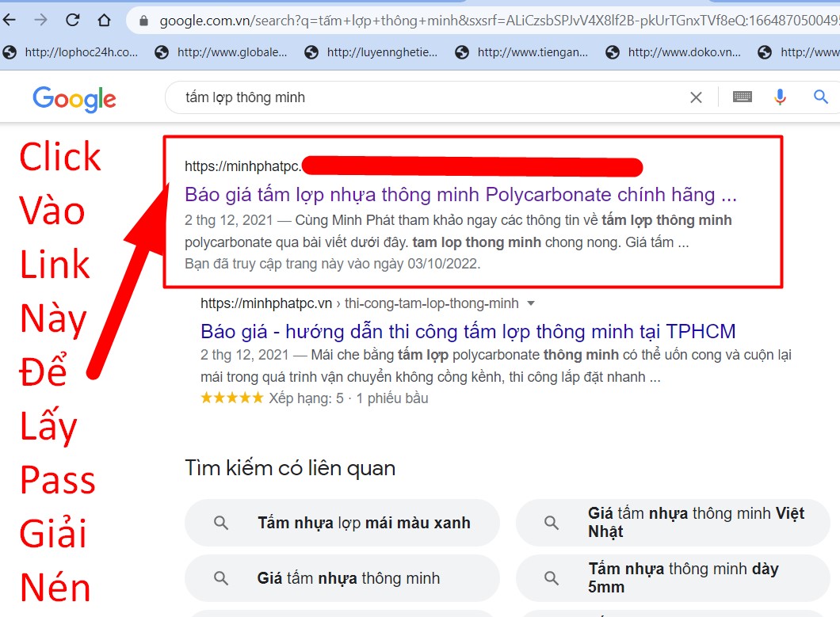Click the Google logo
The width and height of the screenshot is (840, 617).
(x=74, y=98)
